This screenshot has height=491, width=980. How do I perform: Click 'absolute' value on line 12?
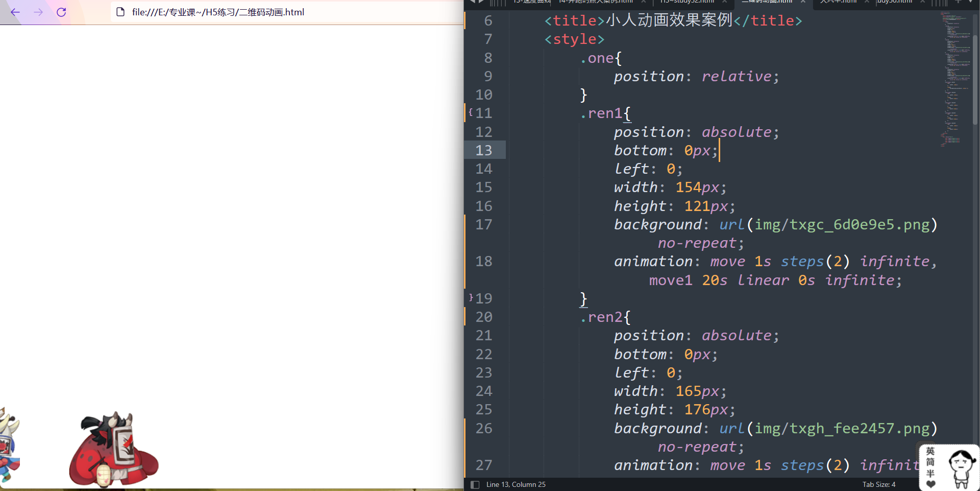tap(737, 132)
